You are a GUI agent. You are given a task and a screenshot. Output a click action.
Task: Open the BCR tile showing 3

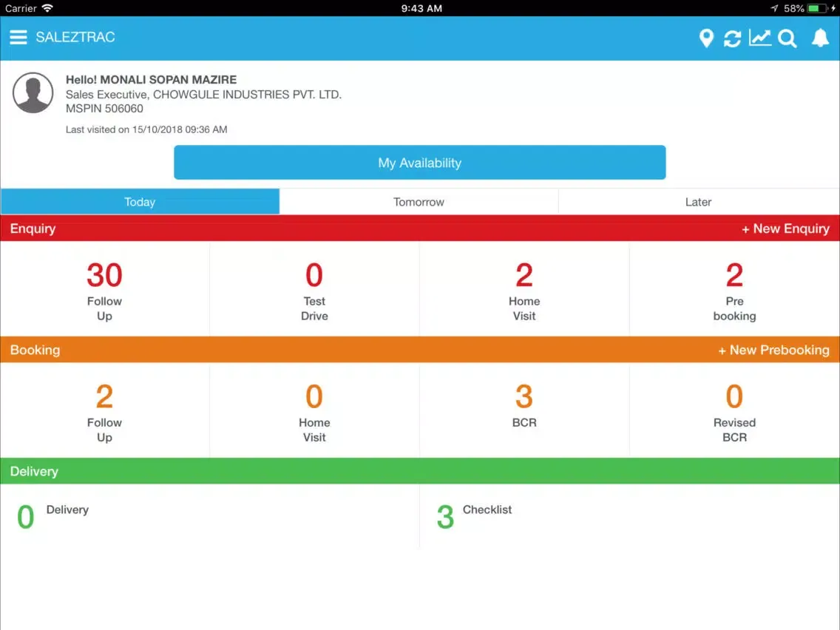[x=524, y=411]
